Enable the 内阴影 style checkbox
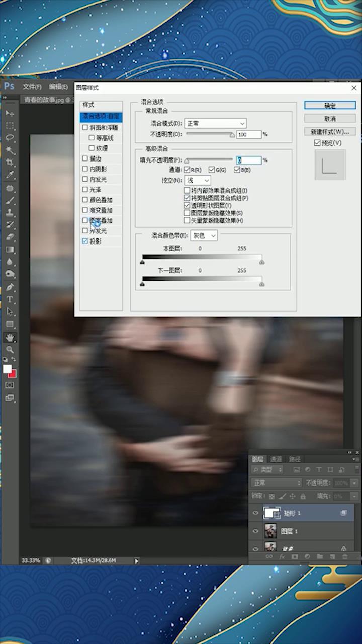Screen dimensions: 362x644 pos(85,169)
